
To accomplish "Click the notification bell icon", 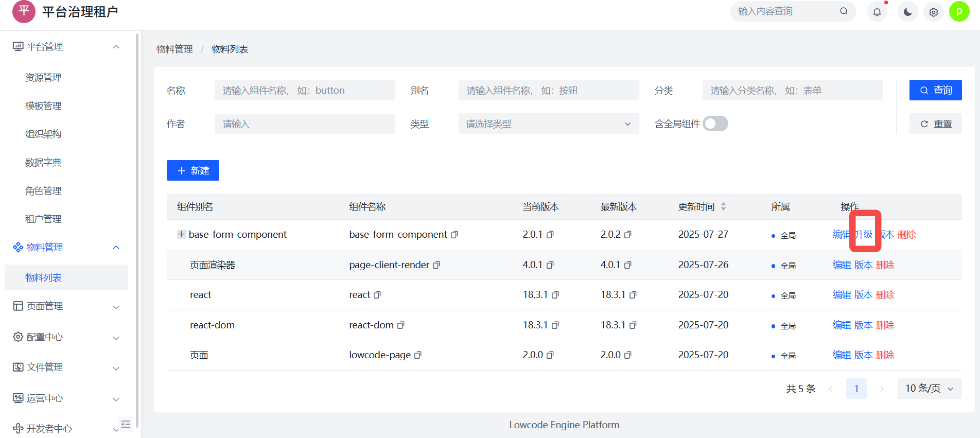I will coord(877,12).
